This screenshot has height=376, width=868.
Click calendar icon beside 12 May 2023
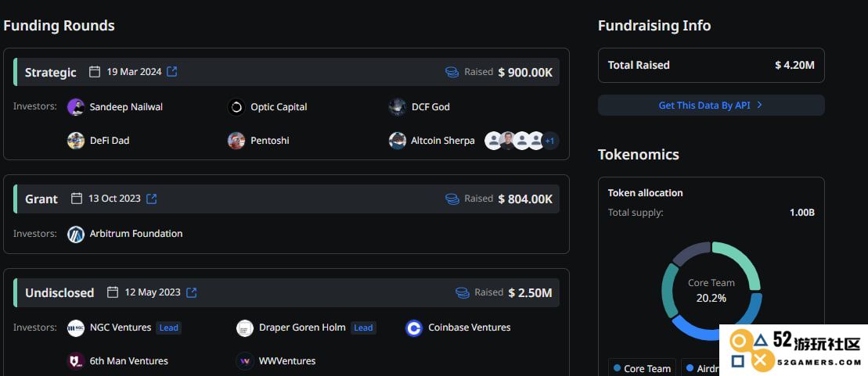[113, 292]
